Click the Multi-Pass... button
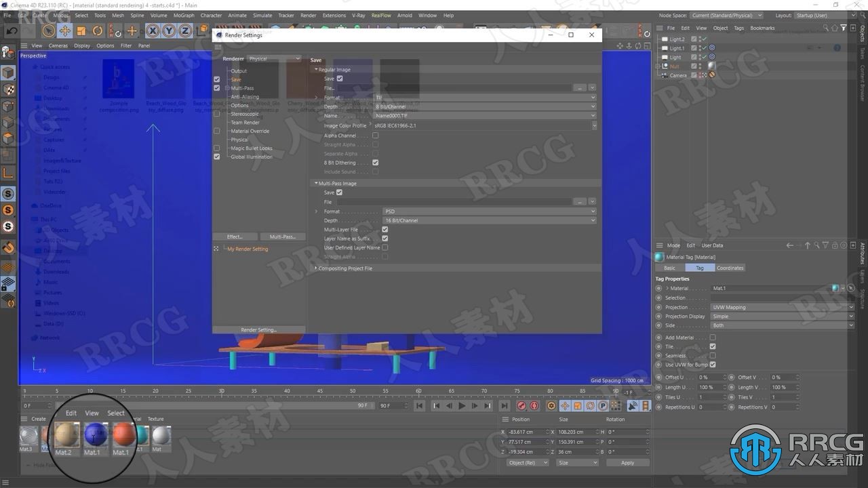 283,237
